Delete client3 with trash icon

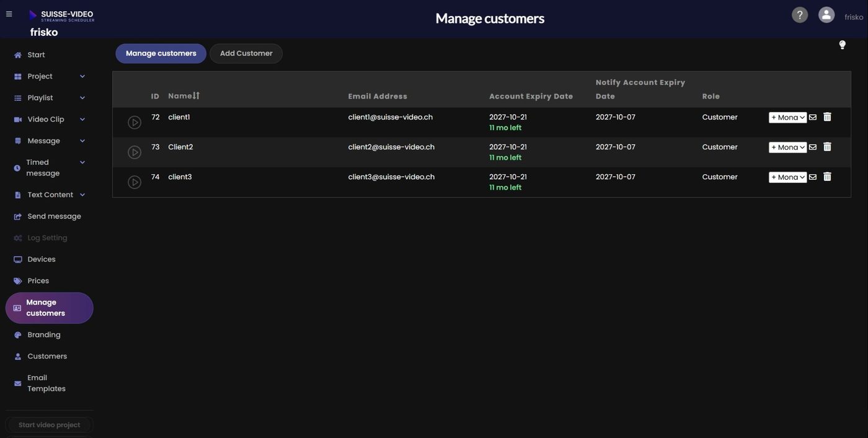[827, 176]
